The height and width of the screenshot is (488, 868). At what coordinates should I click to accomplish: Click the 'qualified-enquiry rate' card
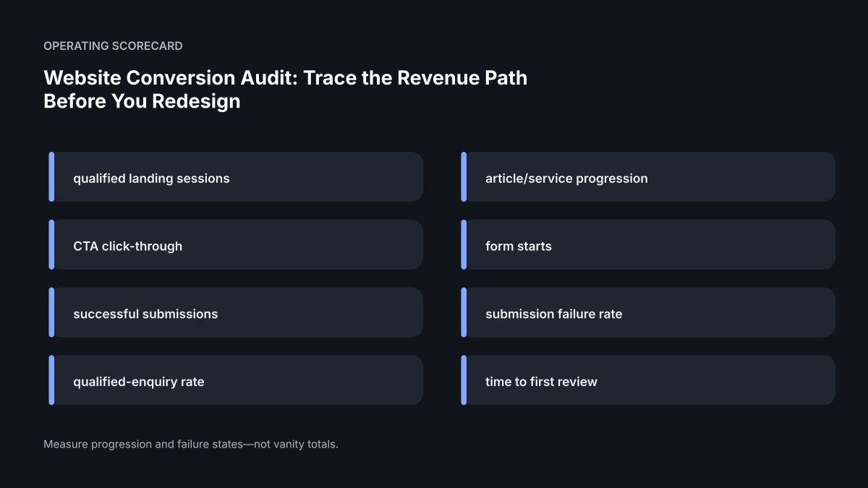click(x=236, y=380)
